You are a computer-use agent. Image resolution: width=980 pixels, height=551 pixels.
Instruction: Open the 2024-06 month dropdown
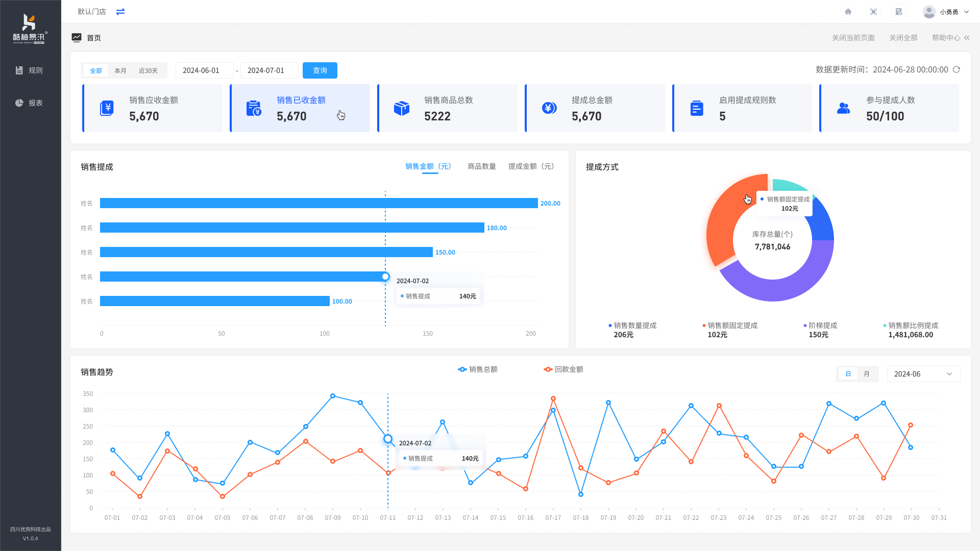coord(923,374)
